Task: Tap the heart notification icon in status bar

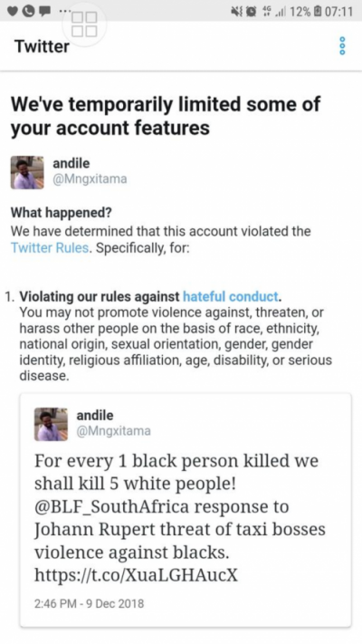Action: (13, 12)
